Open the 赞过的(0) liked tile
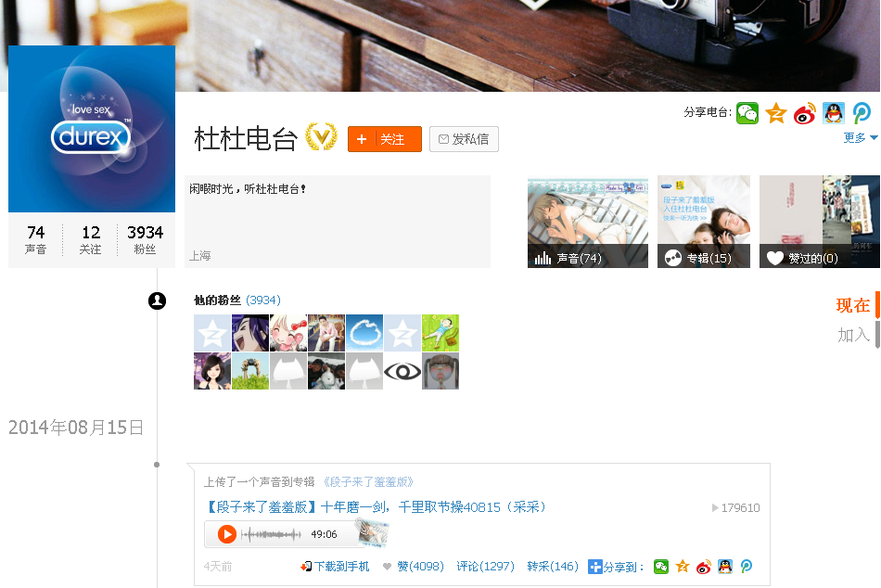Viewport: 881px width, 588px height. tap(819, 222)
